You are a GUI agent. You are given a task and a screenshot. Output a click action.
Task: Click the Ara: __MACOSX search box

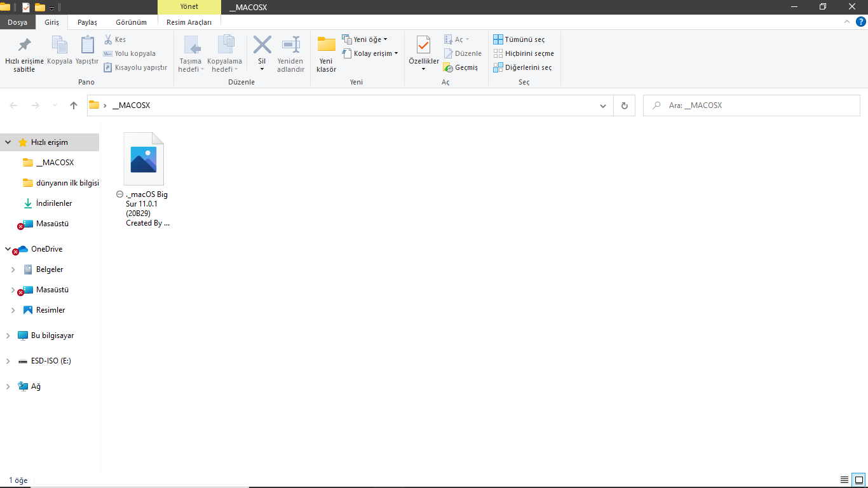point(752,105)
